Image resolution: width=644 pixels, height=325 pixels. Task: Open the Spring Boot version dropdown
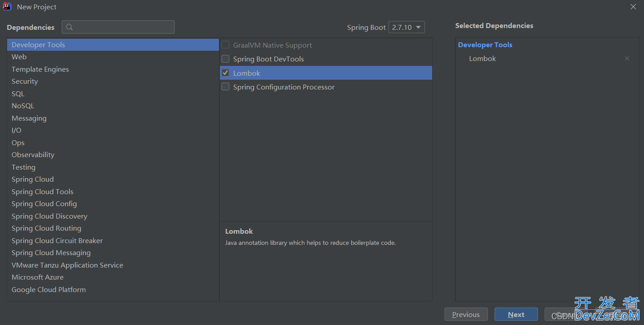(406, 27)
